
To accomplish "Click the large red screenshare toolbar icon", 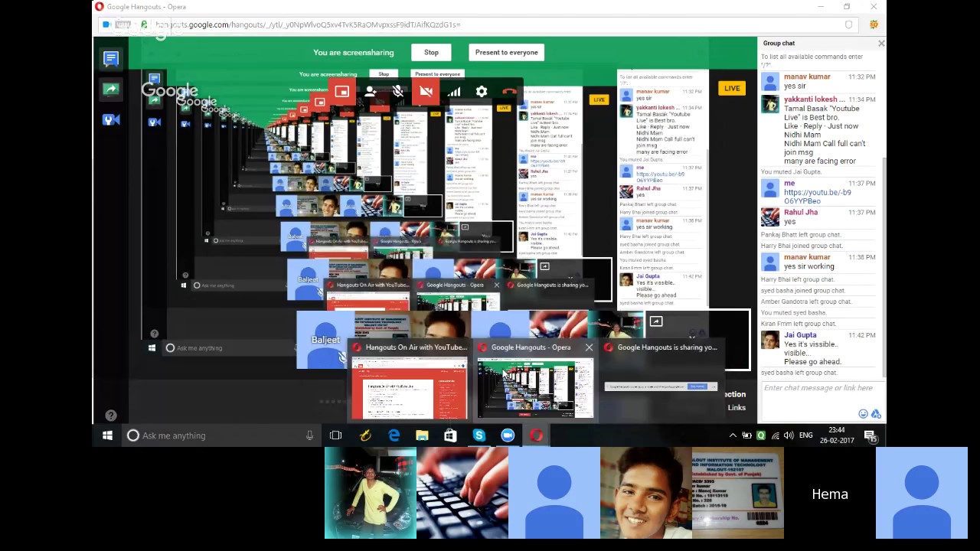I will [x=341, y=92].
